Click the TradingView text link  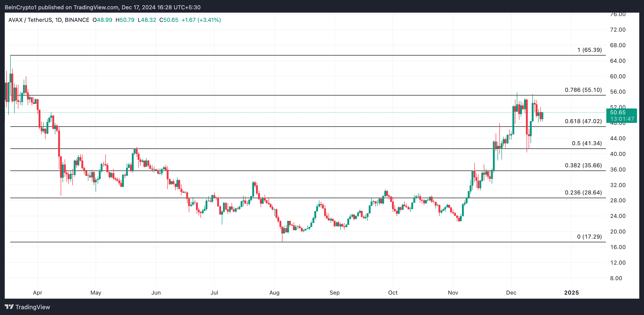click(33, 307)
